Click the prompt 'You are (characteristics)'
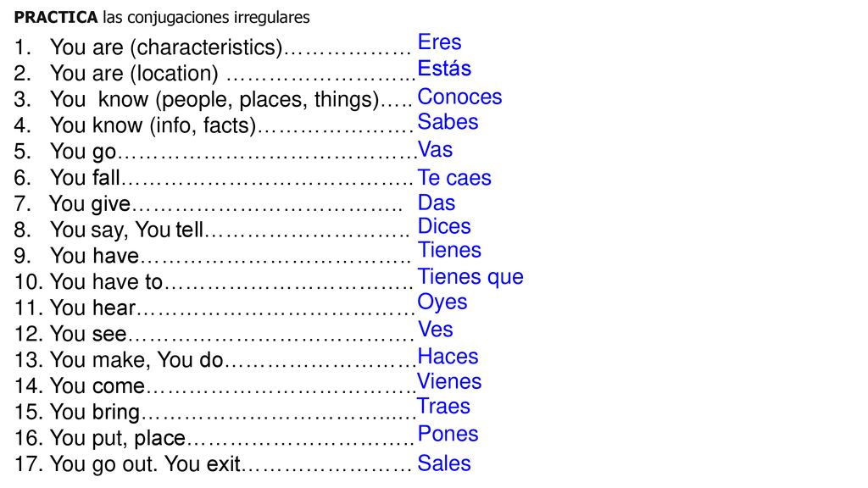Image resolution: width=868 pixels, height=488 pixels. [x=166, y=47]
